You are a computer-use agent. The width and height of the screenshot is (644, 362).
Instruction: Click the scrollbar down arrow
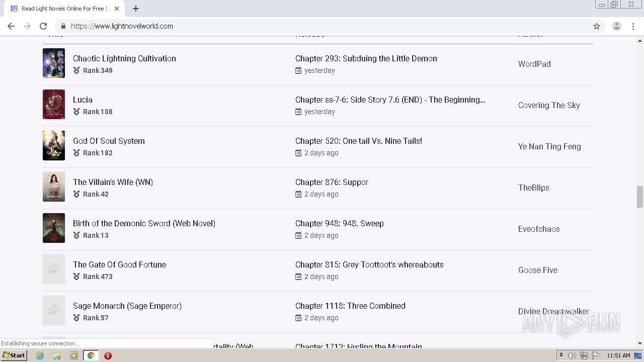click(640, 343)
